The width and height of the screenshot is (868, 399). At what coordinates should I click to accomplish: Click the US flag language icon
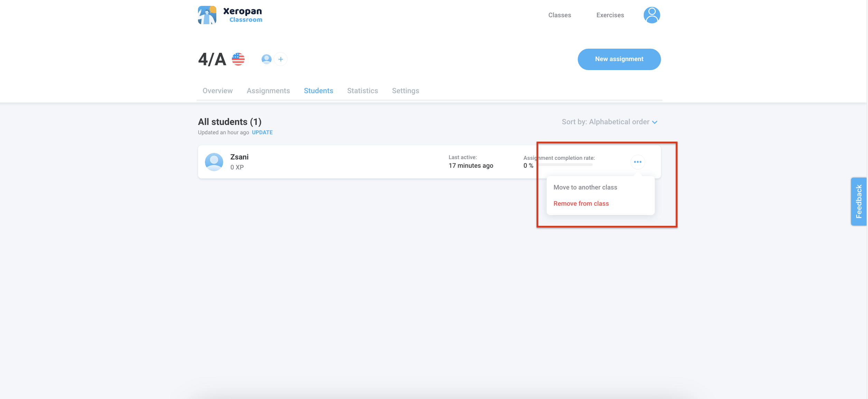(238, 59)
